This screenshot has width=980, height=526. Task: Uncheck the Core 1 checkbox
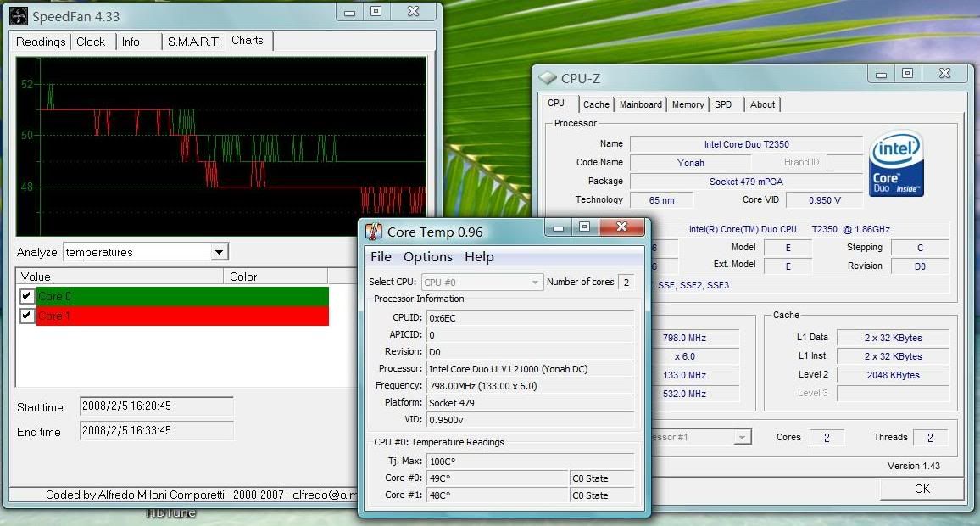27,316
